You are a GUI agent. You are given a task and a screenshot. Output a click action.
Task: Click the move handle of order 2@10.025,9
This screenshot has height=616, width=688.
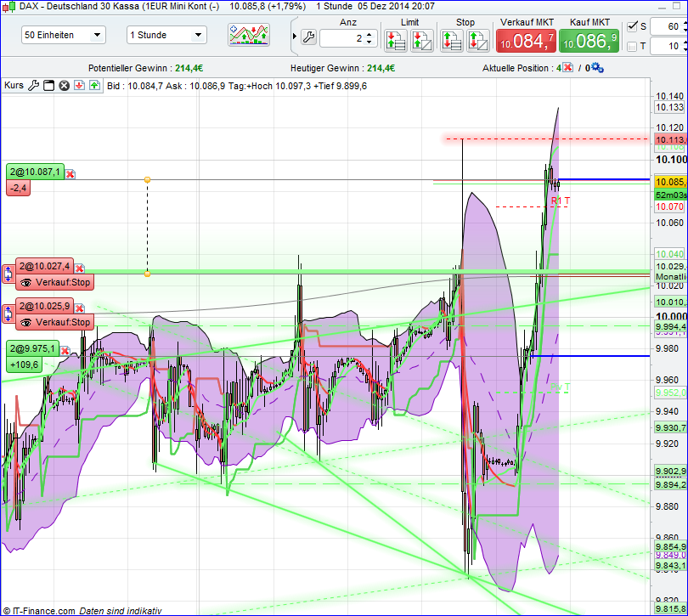pos(8,314)
